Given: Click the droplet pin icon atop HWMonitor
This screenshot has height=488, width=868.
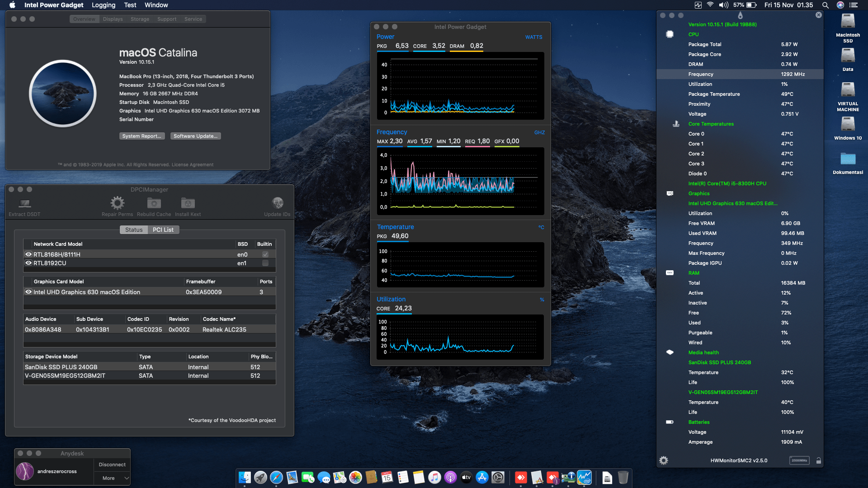Looking at the screenshot, I should coord(740,15).
